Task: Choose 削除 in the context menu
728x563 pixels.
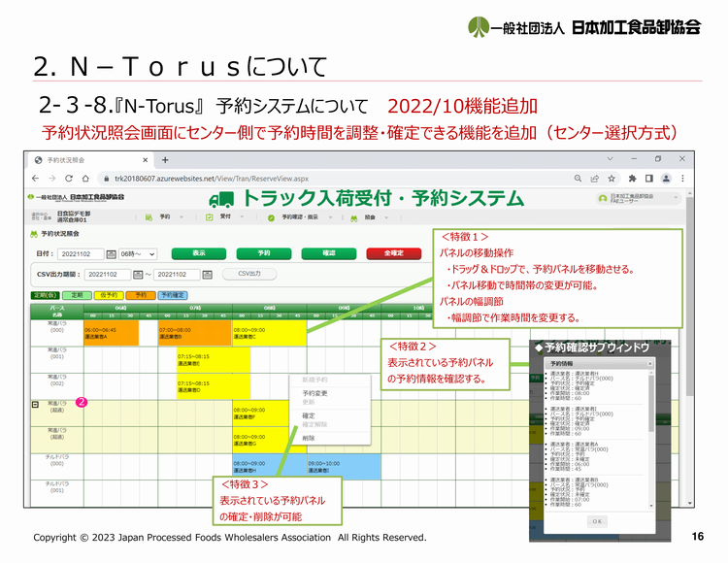Action: pyautogui.click(x=309, y=438)
